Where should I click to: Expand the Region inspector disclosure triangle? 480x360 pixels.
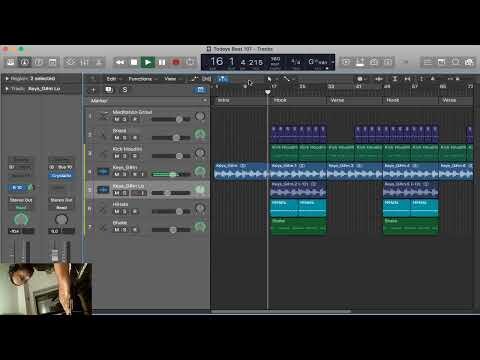tap(7, 79)
